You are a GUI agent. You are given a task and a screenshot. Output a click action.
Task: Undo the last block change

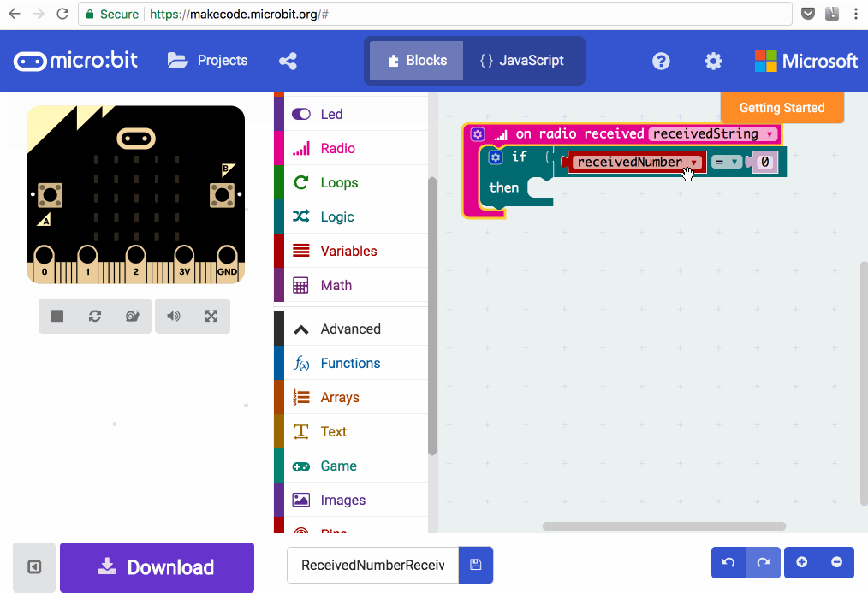coord(728,562)
